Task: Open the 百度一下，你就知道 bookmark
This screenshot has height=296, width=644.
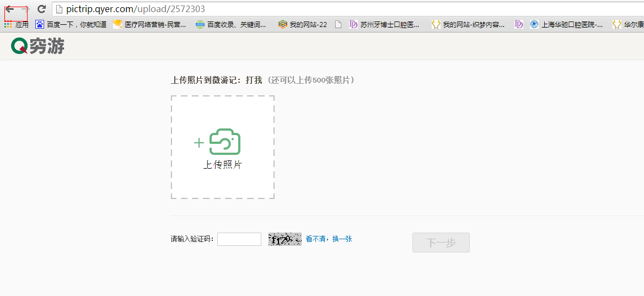Action: [x=71, y=24]
